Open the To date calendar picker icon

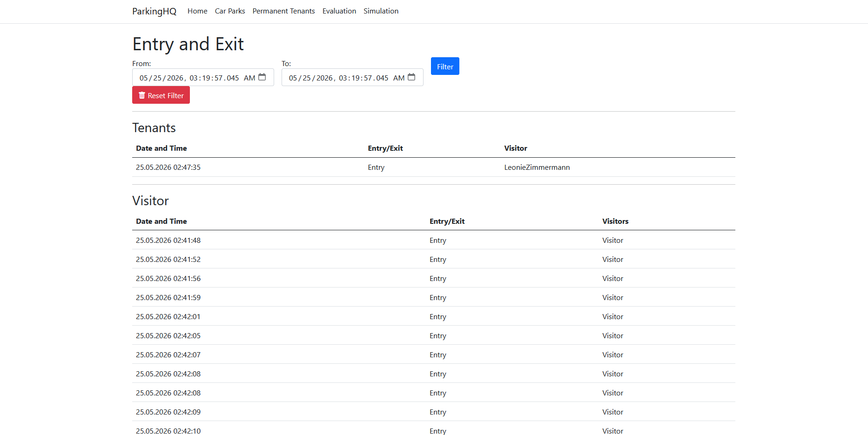coord(411,77)
